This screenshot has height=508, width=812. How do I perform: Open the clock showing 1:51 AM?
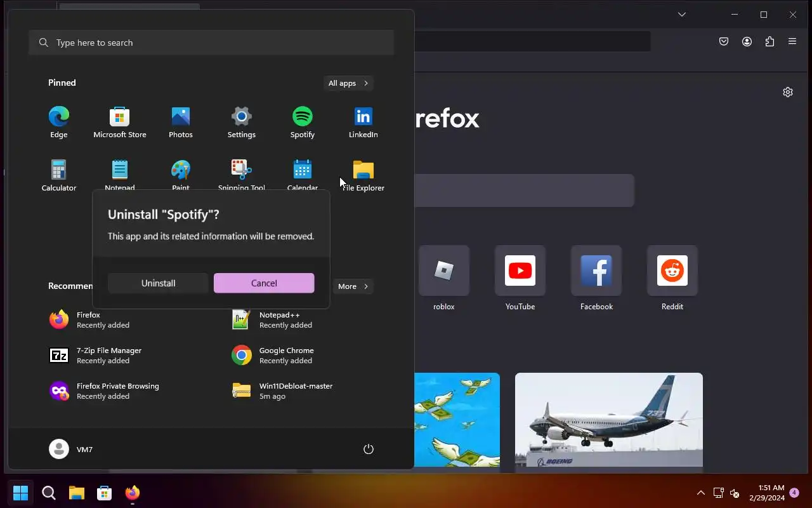click(x=767, y=493)
